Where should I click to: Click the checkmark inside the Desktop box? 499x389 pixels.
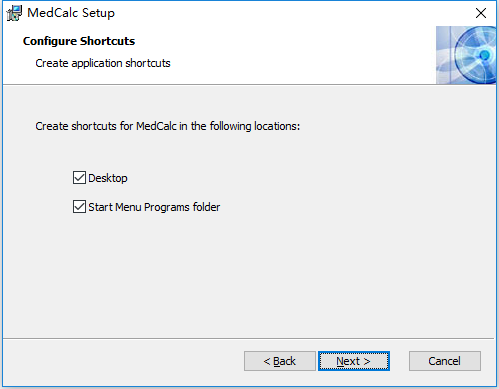79,178
